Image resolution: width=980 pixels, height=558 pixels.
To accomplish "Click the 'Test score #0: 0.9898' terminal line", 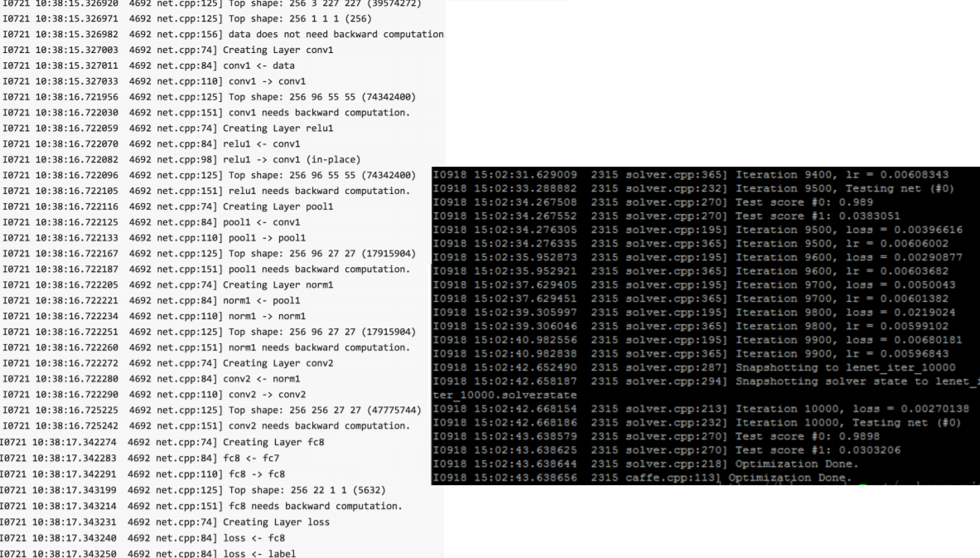I will click(x=656, y=436).
